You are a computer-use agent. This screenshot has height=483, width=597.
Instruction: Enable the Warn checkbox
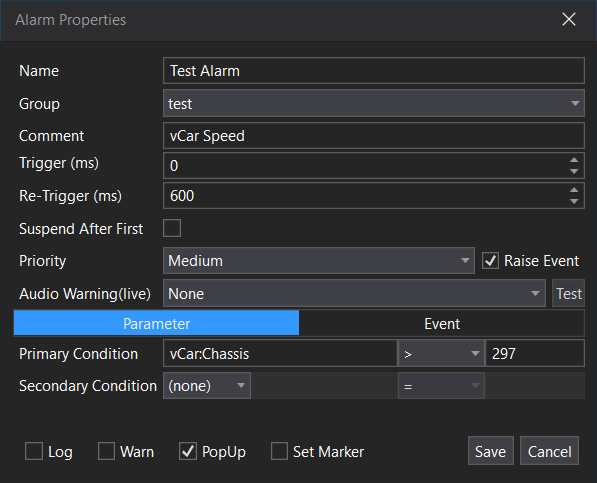click(x=106, y=451)
